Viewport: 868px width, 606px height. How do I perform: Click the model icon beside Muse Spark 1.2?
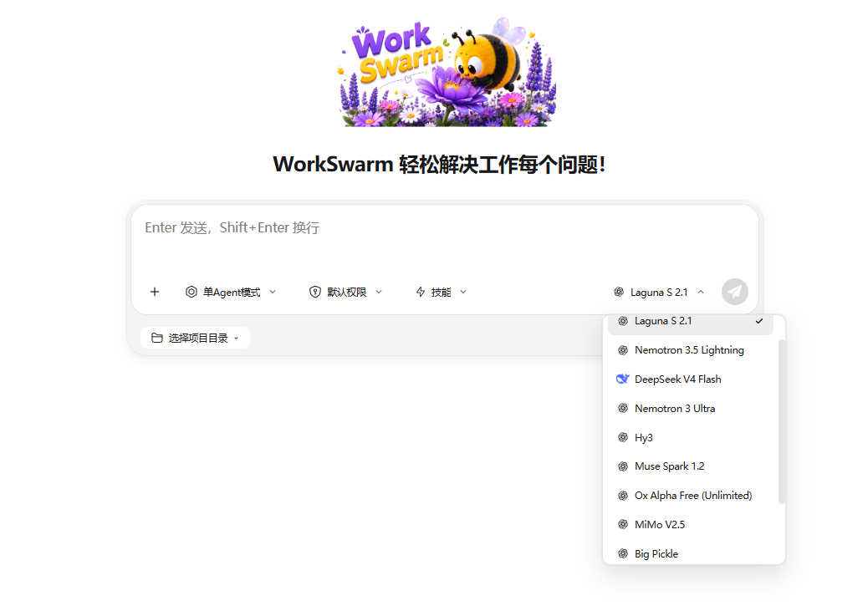623,466
